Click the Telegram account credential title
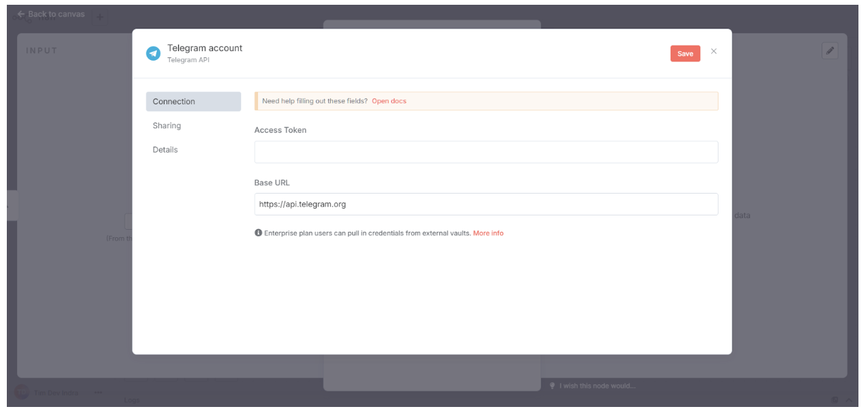Image resolution: width=868 pixels, height=409 pixels. [205, 48]
